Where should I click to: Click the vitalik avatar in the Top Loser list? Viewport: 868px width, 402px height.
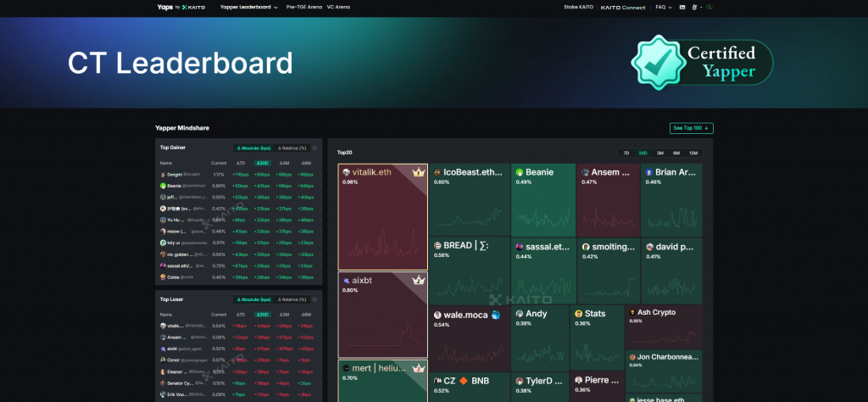tap(163, 327)
